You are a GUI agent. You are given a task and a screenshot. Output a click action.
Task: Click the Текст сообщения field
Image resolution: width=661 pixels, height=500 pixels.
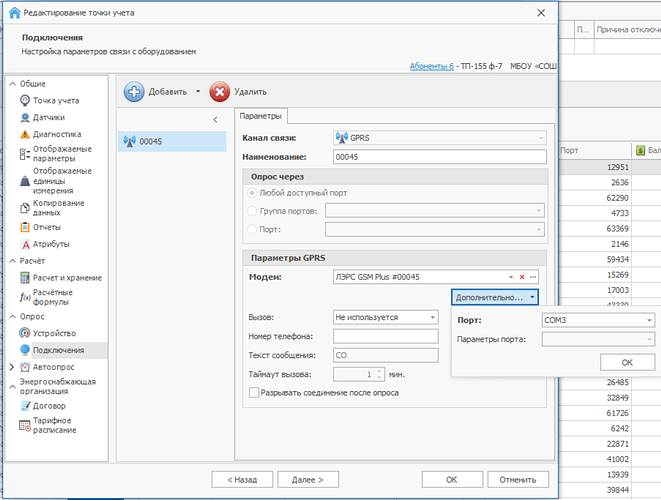386,355
